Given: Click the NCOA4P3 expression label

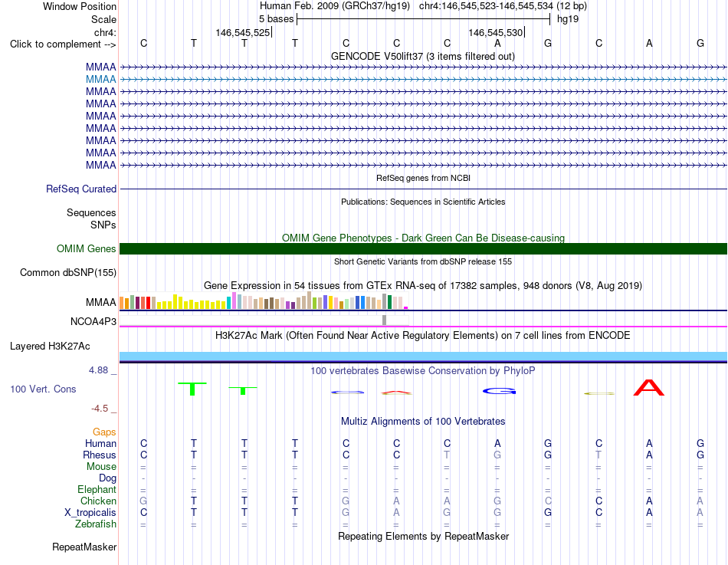Looking at the screenshot, I should (93, 321).
